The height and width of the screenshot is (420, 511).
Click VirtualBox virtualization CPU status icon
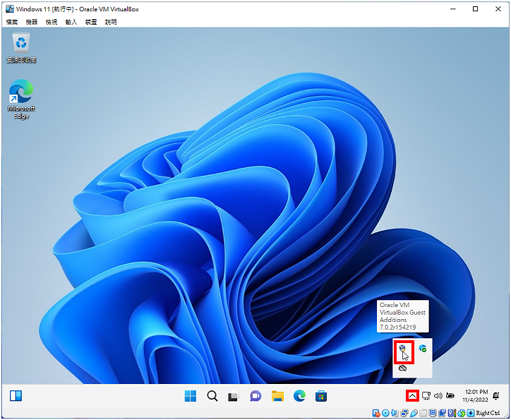(x=452, y=413)
